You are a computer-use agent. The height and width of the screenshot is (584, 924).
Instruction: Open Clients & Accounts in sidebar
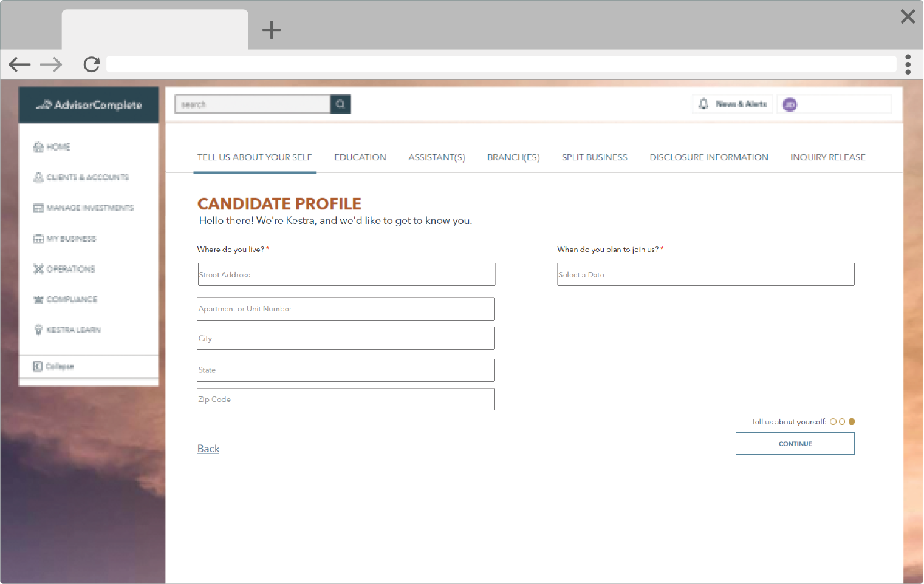pos(81,177)
